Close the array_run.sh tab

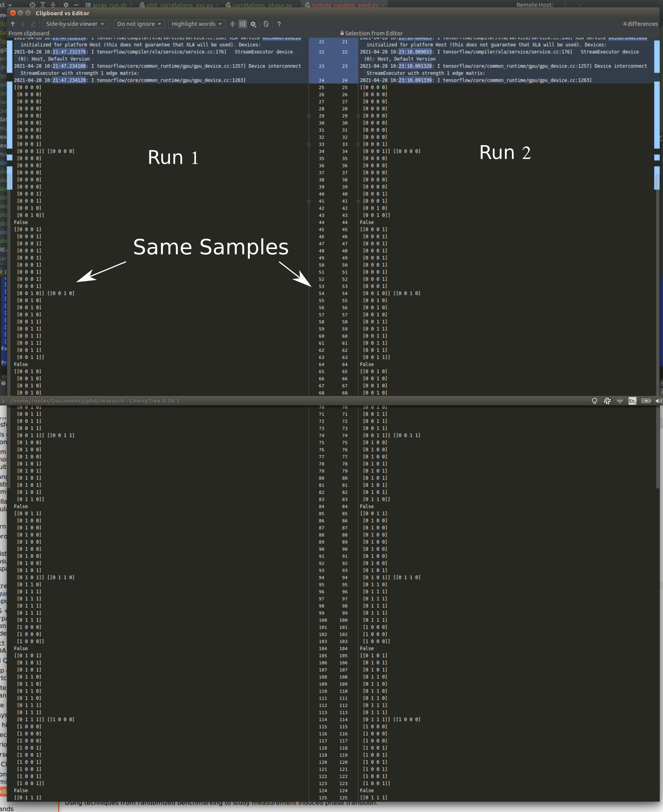click(131, 5)
